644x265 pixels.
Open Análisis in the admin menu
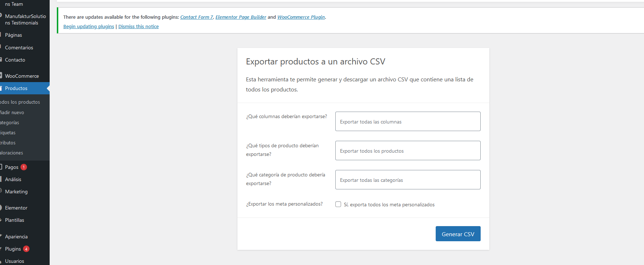13,179
